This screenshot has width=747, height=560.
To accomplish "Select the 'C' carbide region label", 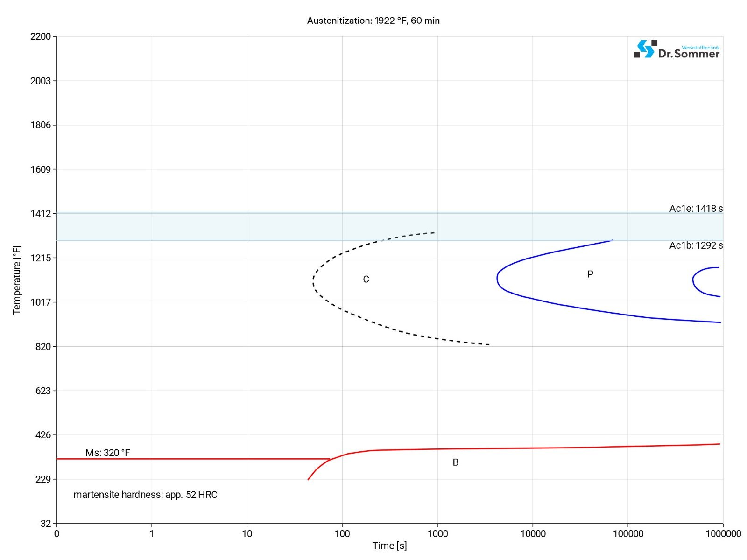I will click(366, 280).
